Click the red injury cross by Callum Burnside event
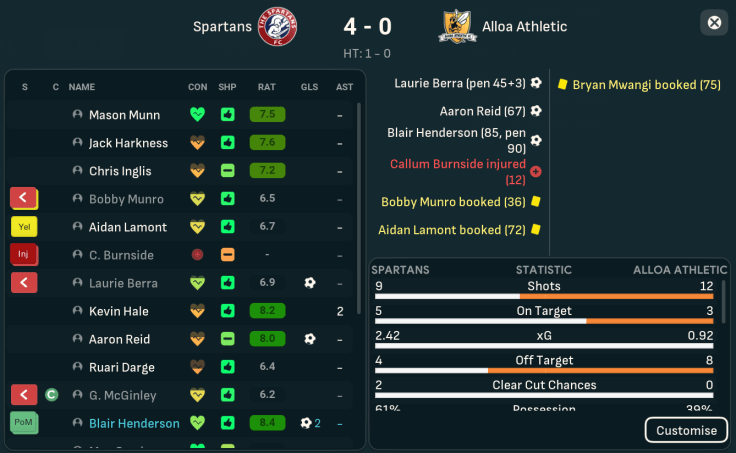736x453 pixels. tap(536, 171)
